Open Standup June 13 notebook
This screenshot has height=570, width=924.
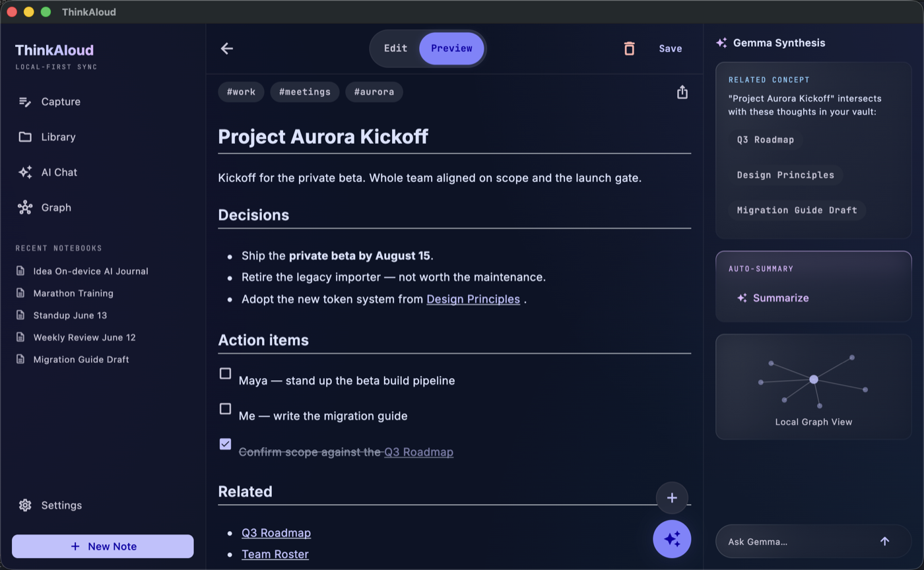tap(70, 315)
